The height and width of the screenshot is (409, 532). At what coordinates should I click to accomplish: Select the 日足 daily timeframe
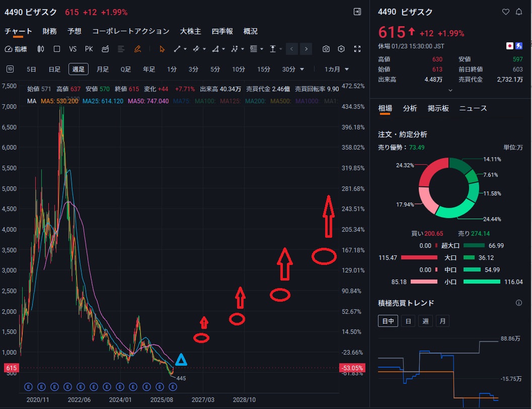pos(54,69)
